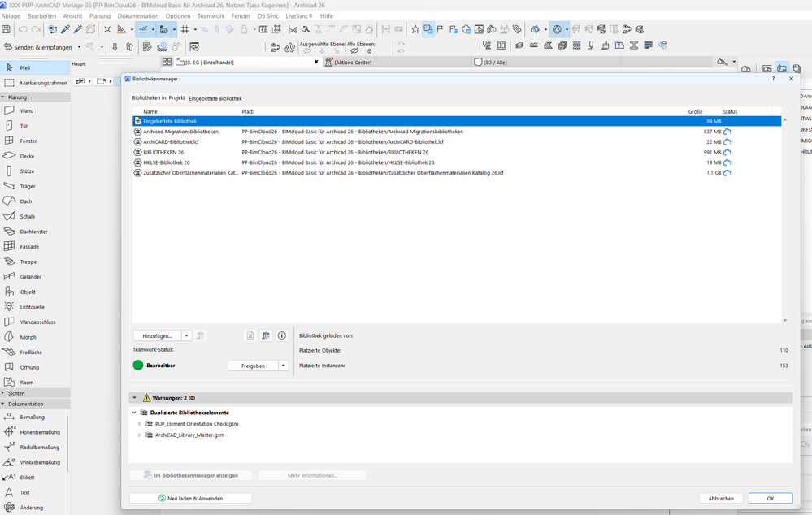Select the HKLSE-Bibliothek 26 row
This screenshot has height=515, width=812.
[457, 162]
